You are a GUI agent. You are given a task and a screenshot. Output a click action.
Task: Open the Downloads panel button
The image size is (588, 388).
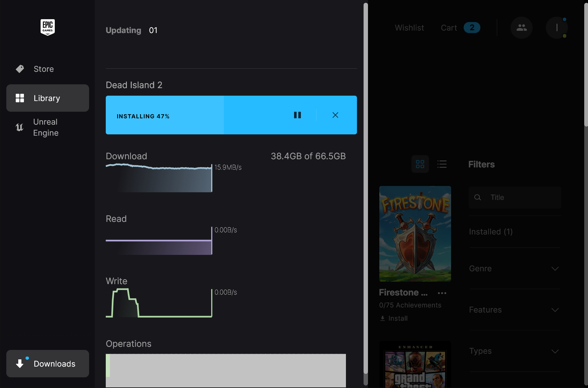pos(48,364)
